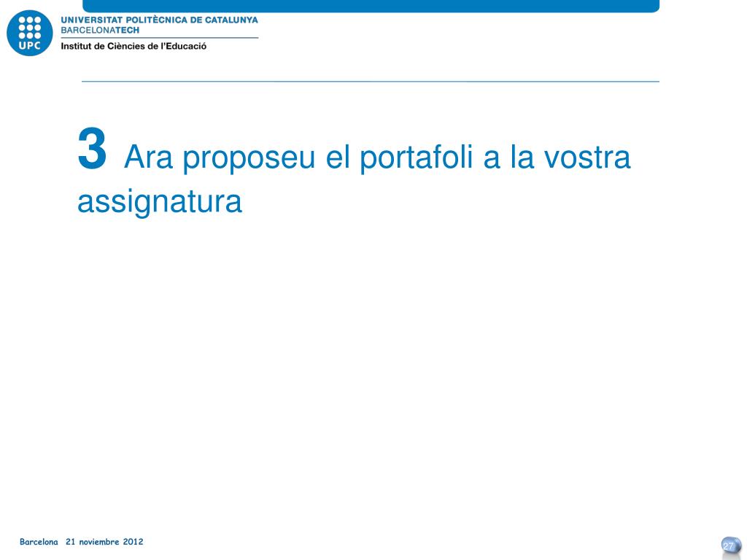This screenshot has height=560, width=747.
Task: Click the 'Ara proposeu el portafoli' title line
Action: pyautogui.click(x=377, y=157)
